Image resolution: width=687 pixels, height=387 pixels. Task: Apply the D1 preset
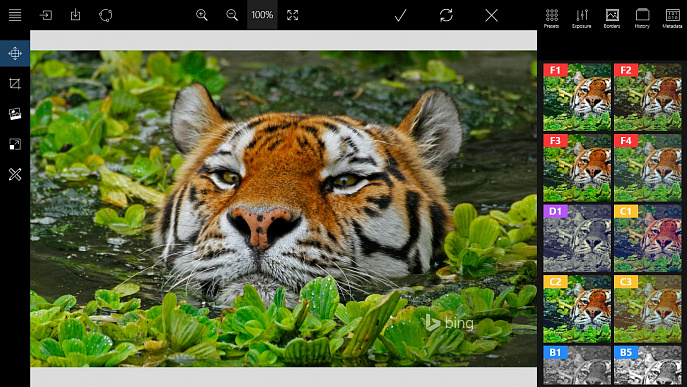(x=577, y=238)
